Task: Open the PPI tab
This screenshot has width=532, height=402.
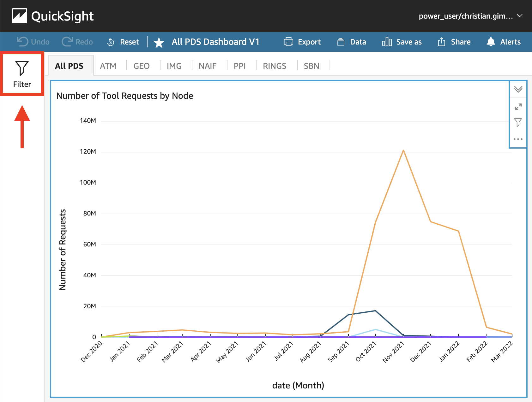Action: click(240, 66)
